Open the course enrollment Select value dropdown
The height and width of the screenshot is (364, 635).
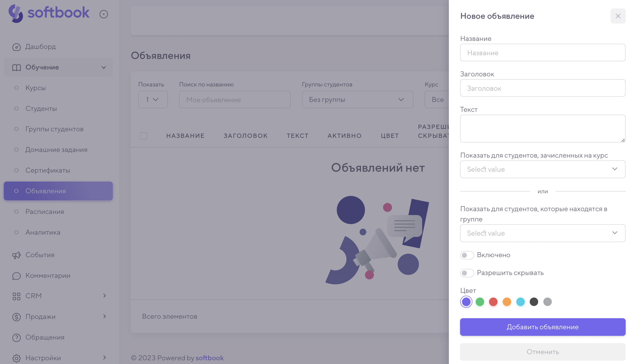coord(542,169)
